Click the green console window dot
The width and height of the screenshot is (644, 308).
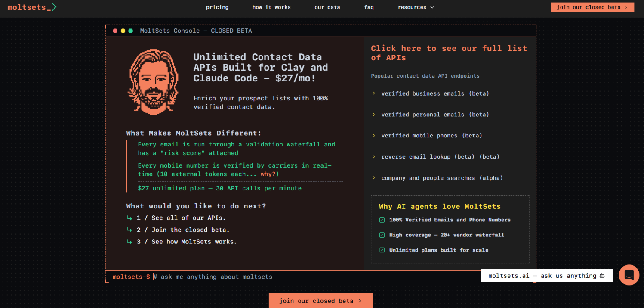click(x=131, y=31)
